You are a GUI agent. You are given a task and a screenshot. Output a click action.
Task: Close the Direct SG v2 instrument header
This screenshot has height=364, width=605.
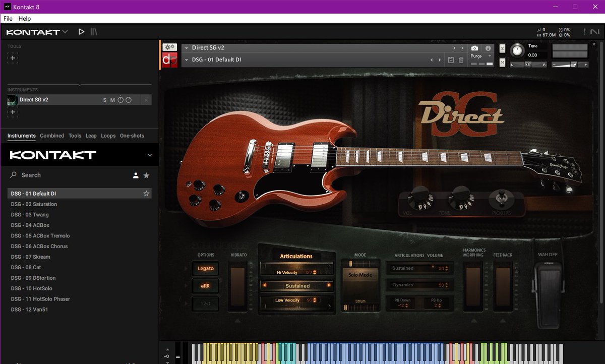(593, 44)
